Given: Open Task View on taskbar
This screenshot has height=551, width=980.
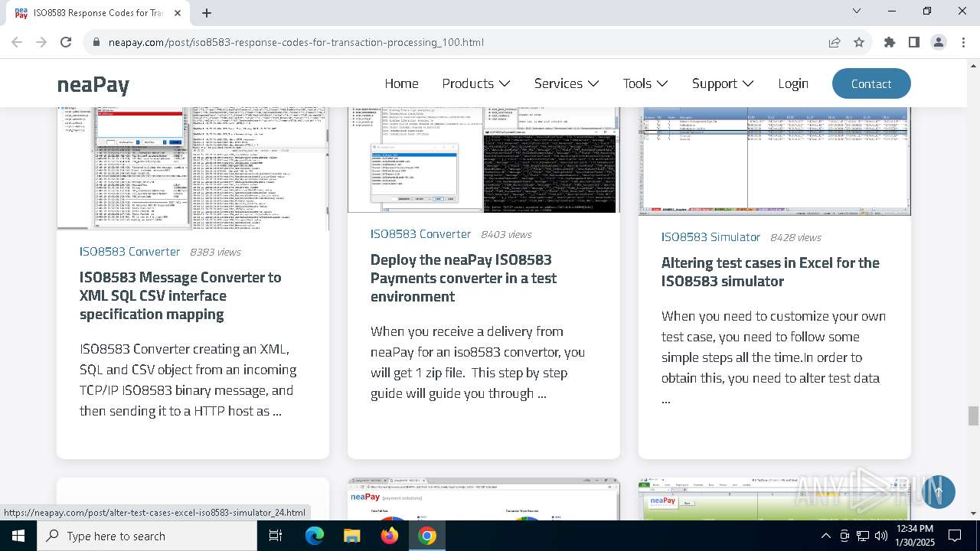Looking at the screenshot, I should (x=276, y=536).
